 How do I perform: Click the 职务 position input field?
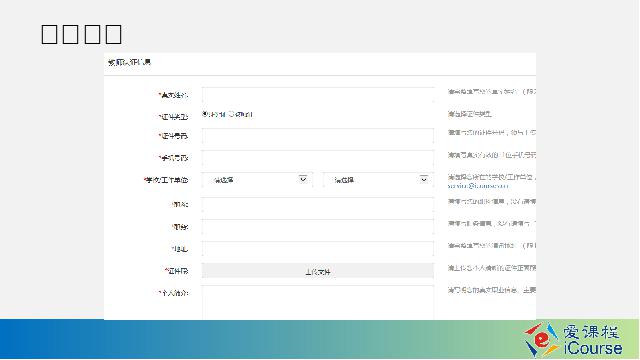pos(318,227)
